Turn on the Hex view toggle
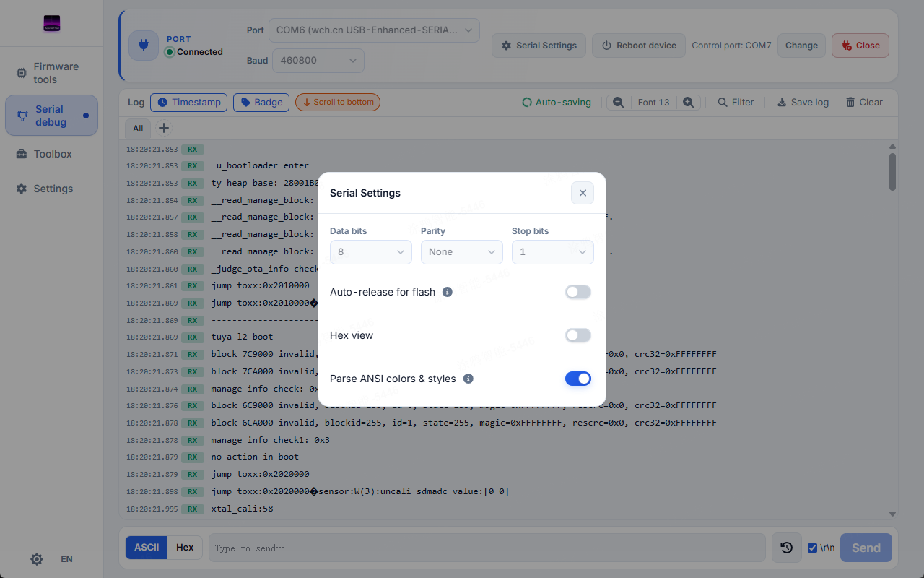This screenshot has width=924, height=578. click(x=578, y=335)
